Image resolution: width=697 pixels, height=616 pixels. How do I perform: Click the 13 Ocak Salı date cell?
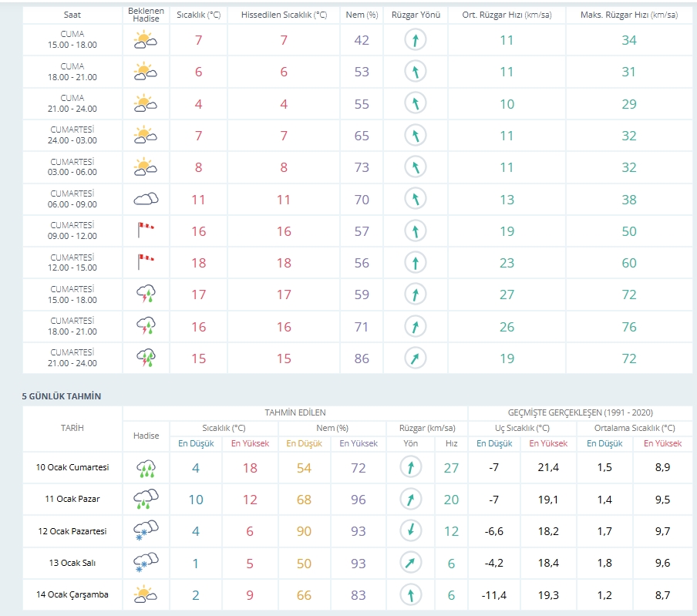point(72,563)
